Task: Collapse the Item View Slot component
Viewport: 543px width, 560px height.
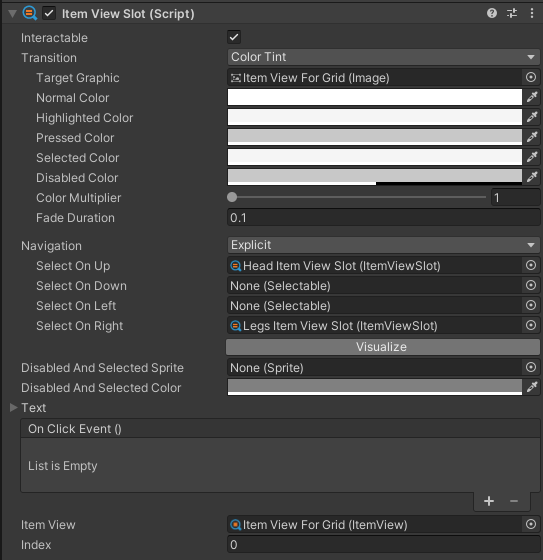Action: (x=13, y=14)
